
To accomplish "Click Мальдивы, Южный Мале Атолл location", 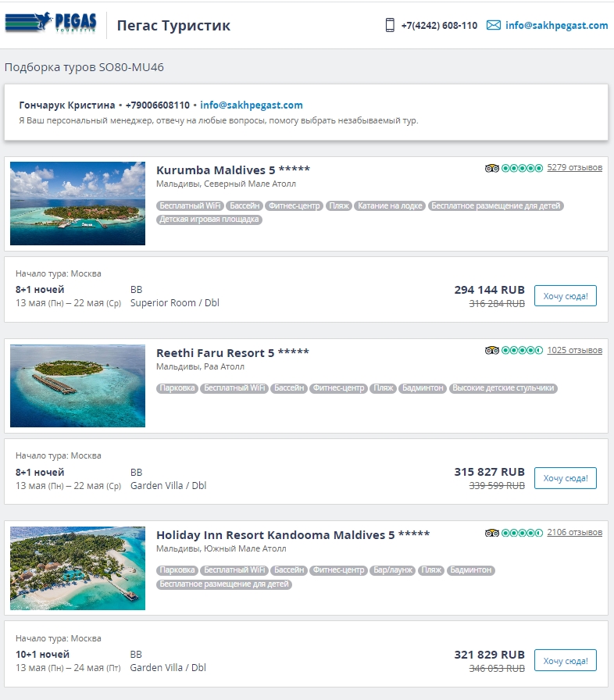I will [x=221, y=548].
